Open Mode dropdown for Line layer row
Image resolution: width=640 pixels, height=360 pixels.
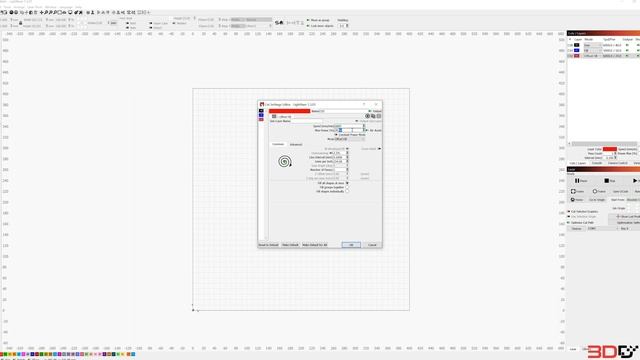[592, 45]
